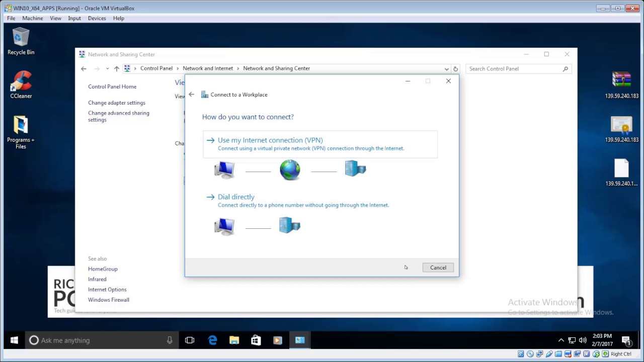Select the WinRAR archive 139.59.240.183 desktop icon
644x362 pixels.
tap(621, 84)
